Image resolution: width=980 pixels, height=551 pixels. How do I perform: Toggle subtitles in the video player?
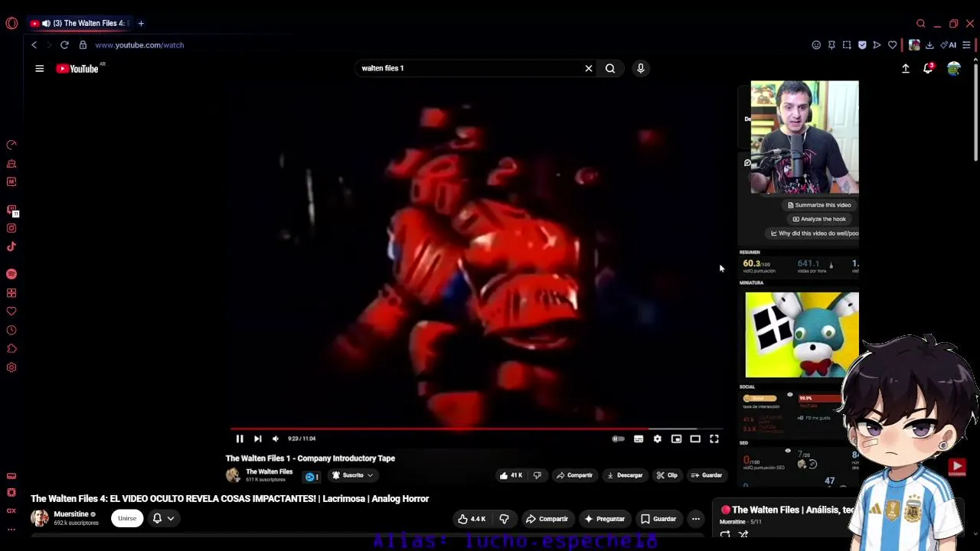[x=639, y=439]
